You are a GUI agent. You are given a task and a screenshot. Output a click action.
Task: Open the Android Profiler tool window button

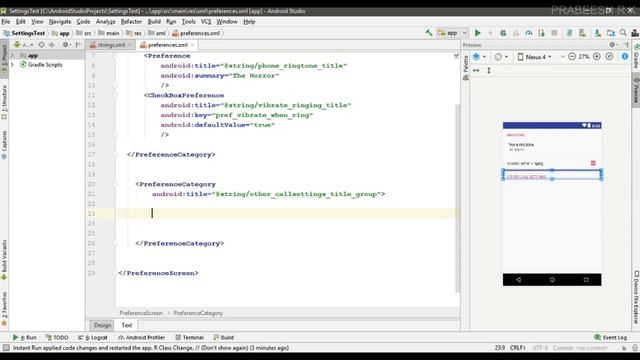(141, 338)
